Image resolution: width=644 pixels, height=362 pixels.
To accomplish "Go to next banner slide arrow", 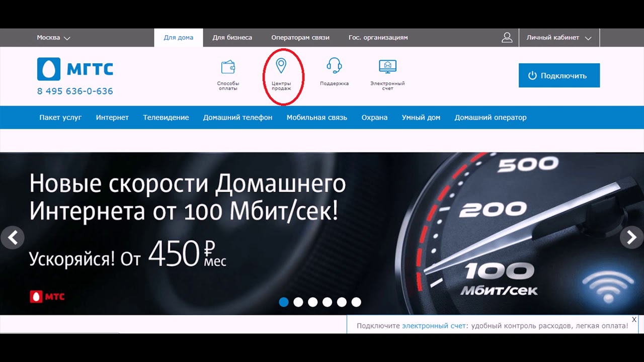I will click(631, 237).
